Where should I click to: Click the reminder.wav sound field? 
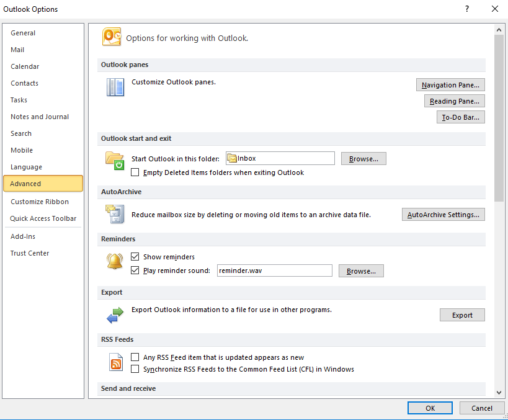pos(274,270)
